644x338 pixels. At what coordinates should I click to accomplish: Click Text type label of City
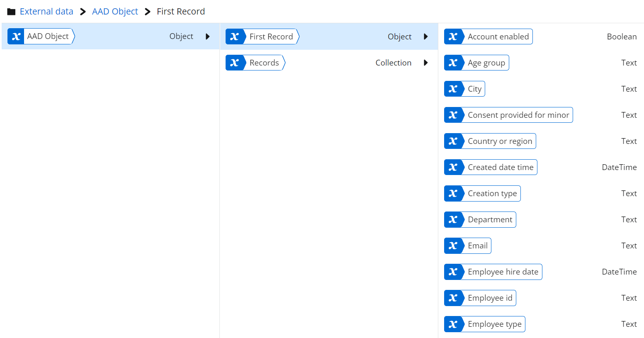(x=629, y=89)
